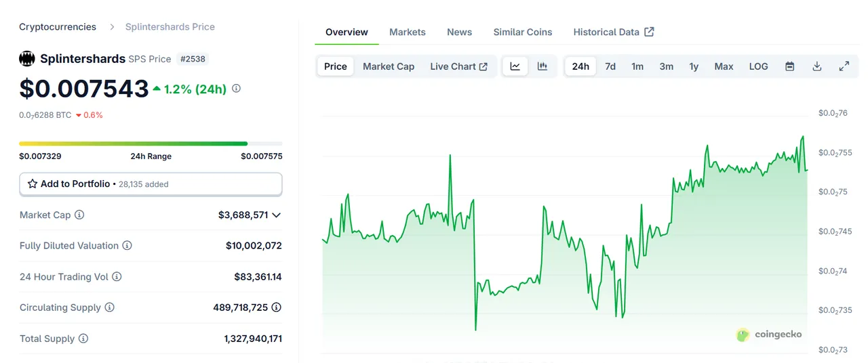Expand the chart to fullscreen
Image resolution: width=868 pixels, height=363 pixels.
[844, 66]
